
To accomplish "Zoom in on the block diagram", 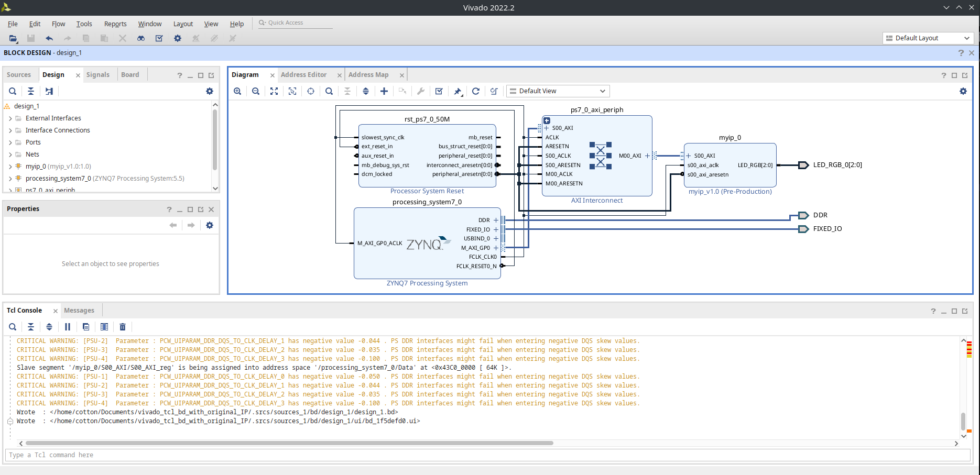I will (x=237, y=91).
